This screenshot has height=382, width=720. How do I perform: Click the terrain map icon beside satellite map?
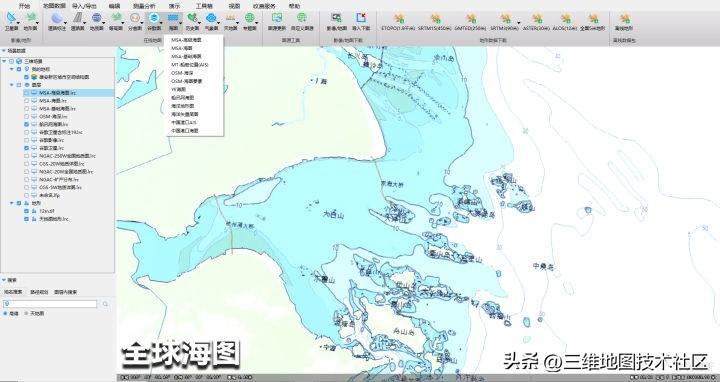pyautogui.click(x=30, y=18)
